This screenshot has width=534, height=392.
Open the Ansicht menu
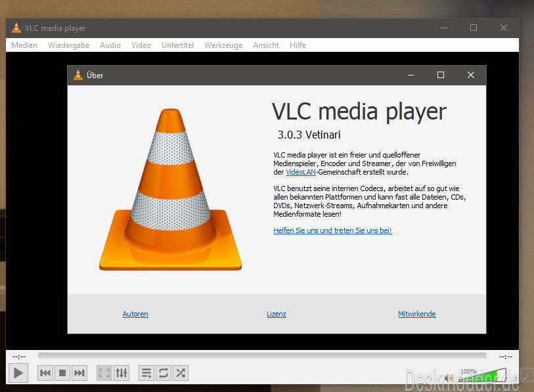pyautogui.click(x=265, y=45)
